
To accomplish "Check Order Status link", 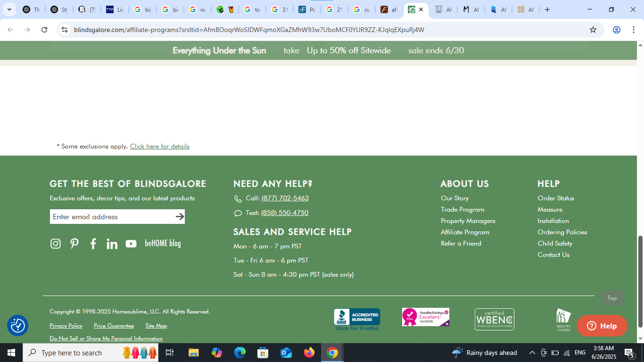I will (x=556, y=198).
